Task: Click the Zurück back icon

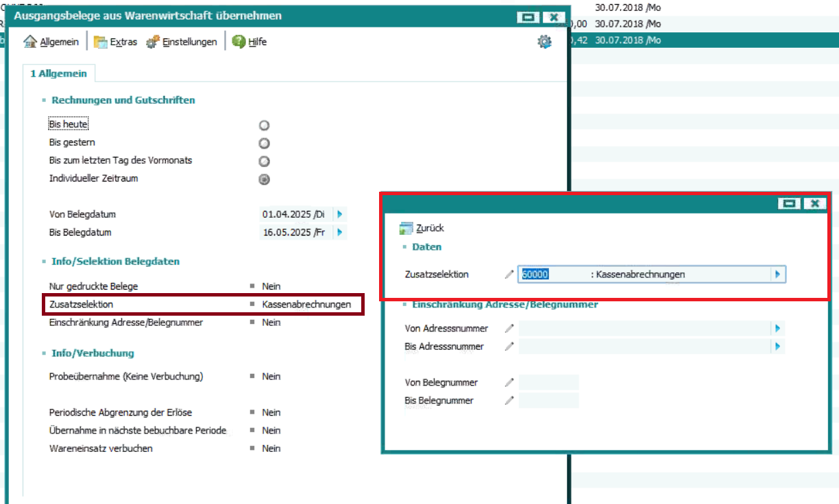Action: tap(406, 229)
